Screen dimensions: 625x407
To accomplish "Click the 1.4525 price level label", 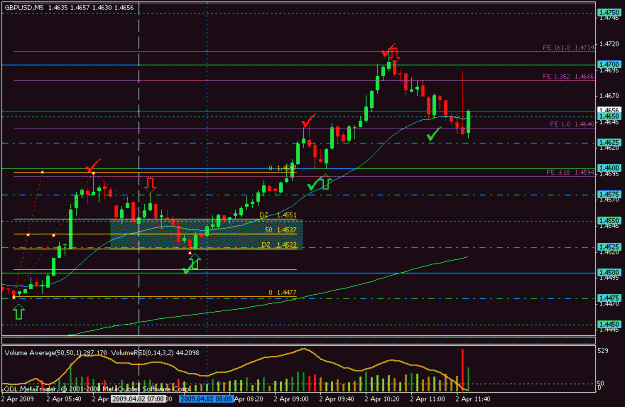I will [x=609, y=247].
